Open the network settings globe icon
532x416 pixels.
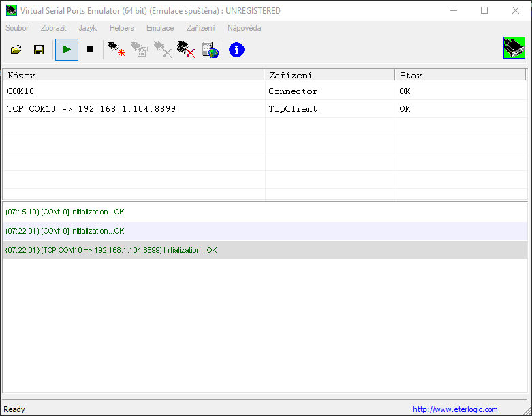[x=210, y=50]
